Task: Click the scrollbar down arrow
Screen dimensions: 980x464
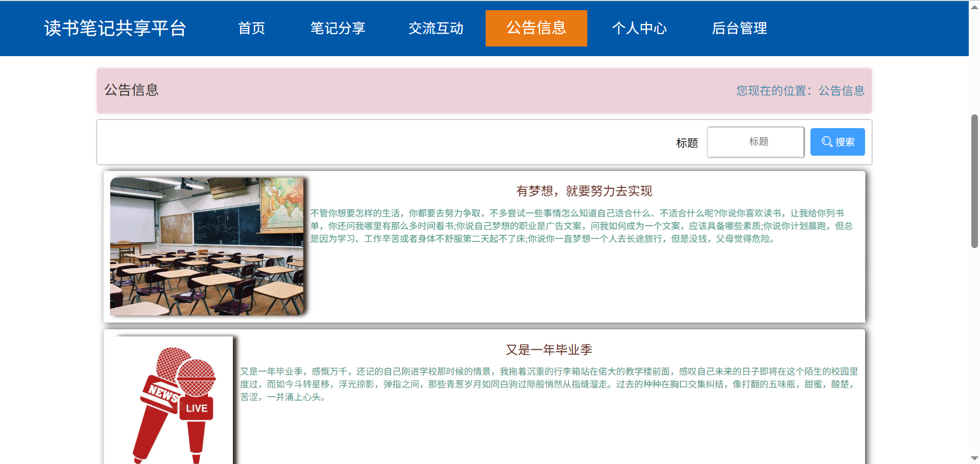Action: pyautogui.click(x=973, y=457)
